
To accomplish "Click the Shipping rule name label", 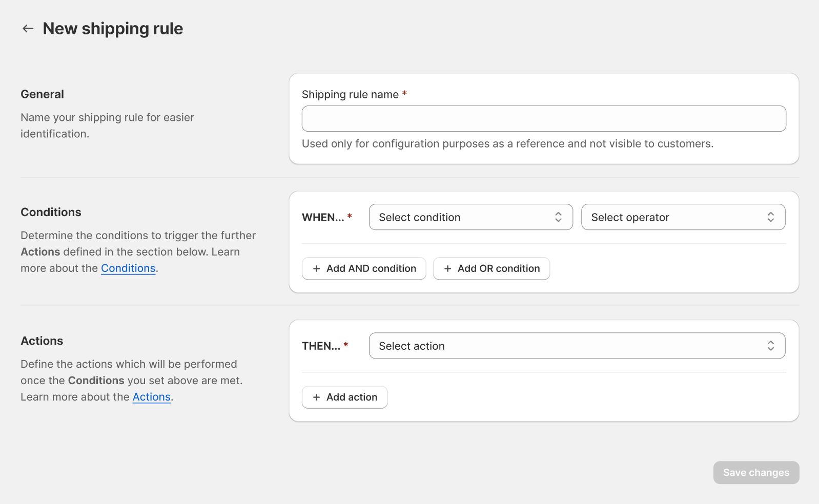I will 350,95.
